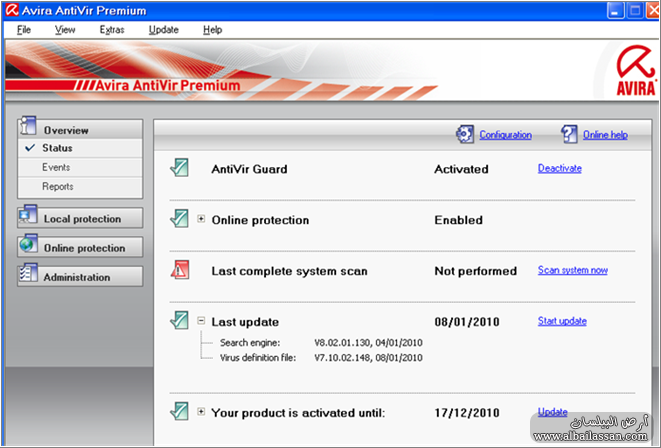This screenshot has height=448, width=661.
Task: Click the red warning icon for system scan
Action: (180, 270)
